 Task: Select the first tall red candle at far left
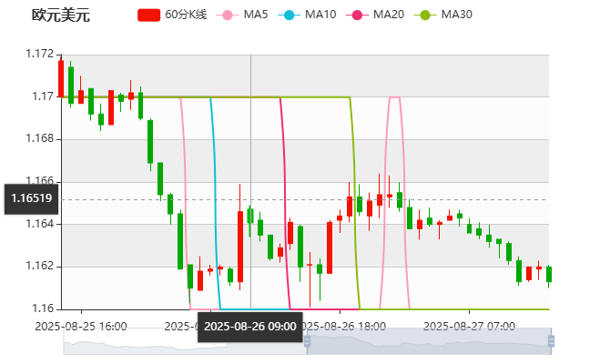[61, 77]
